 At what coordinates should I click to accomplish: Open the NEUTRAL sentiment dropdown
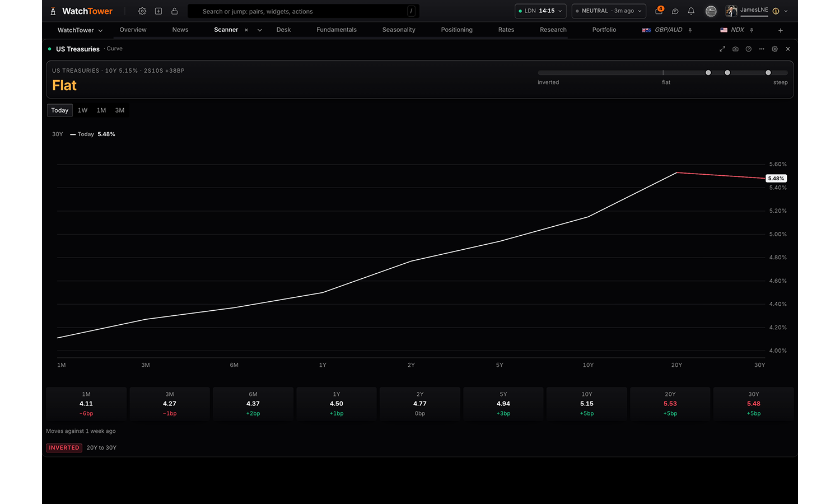(609, 11)
